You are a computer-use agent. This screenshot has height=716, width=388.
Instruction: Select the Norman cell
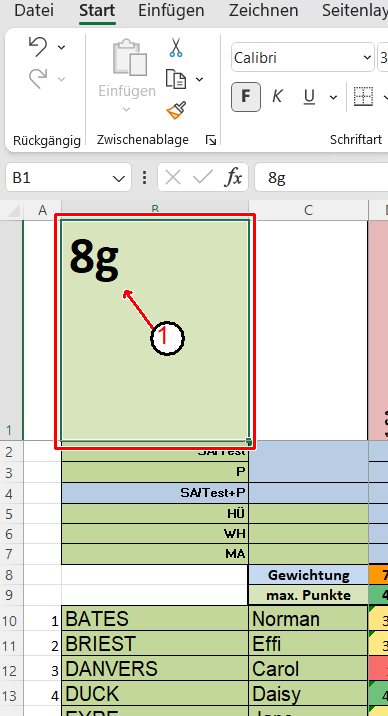click(x=309, y=619)
